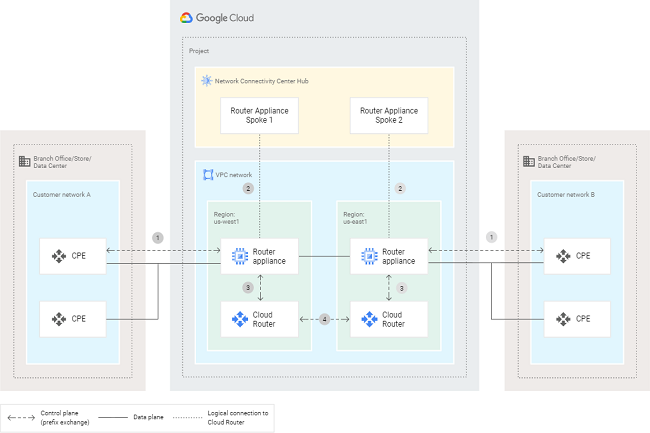Click the second CPE icon in Customer network A
This screenshot has width=650, height=433.
click(59, 319)
